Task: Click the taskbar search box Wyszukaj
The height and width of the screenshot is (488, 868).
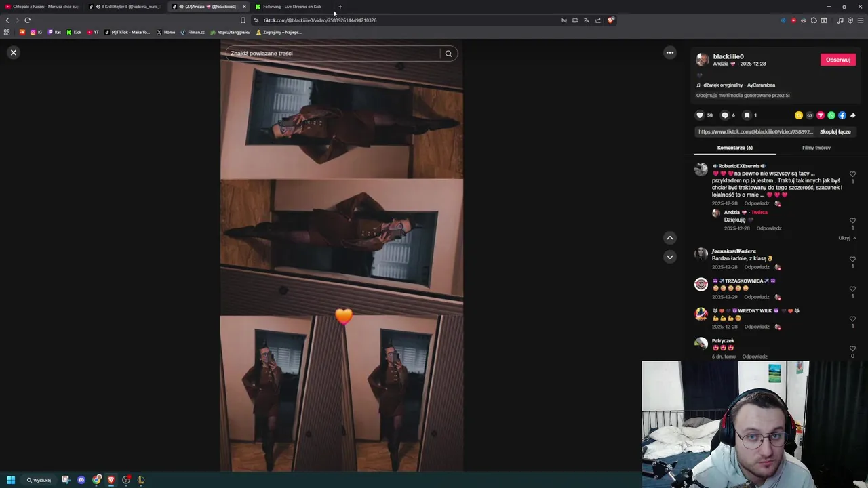Action: [39, 480]
